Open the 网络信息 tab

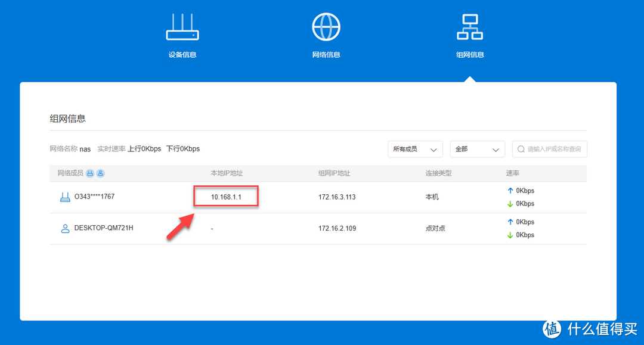pyautogui.click(x=326, y=55)
